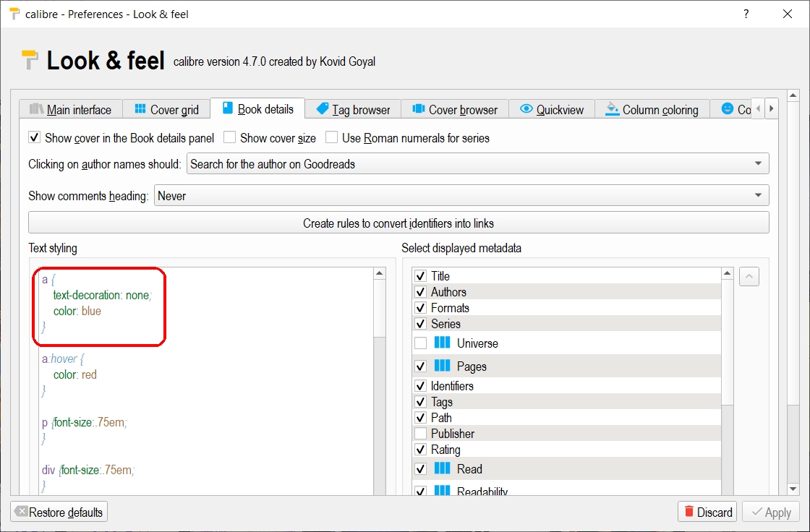Image resolution: width=810 pixels, height=532 pixels.
Task: Click the 'p {font-size:.75em;' line
Action: pyautogui.click(x=85, y=422)
